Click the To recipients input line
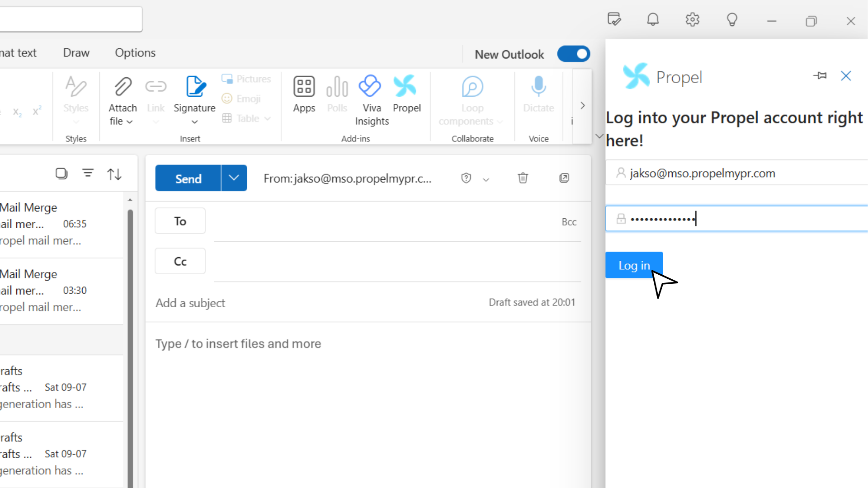868x488 pixels. click(384, 221)
